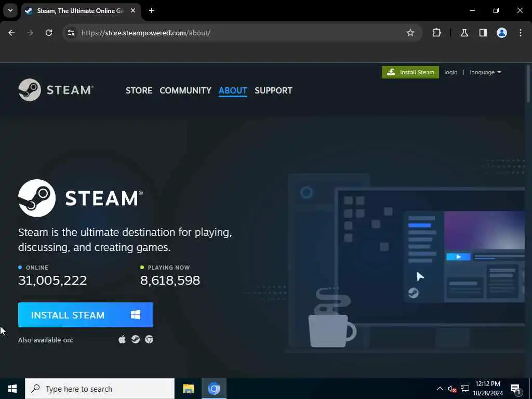Expand the language dropdown

pos(485,72)
